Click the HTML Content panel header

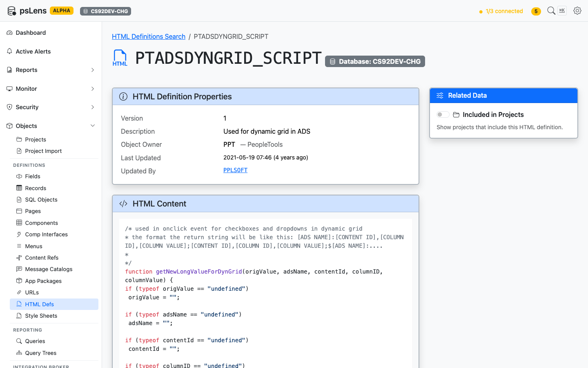point(265,204)
